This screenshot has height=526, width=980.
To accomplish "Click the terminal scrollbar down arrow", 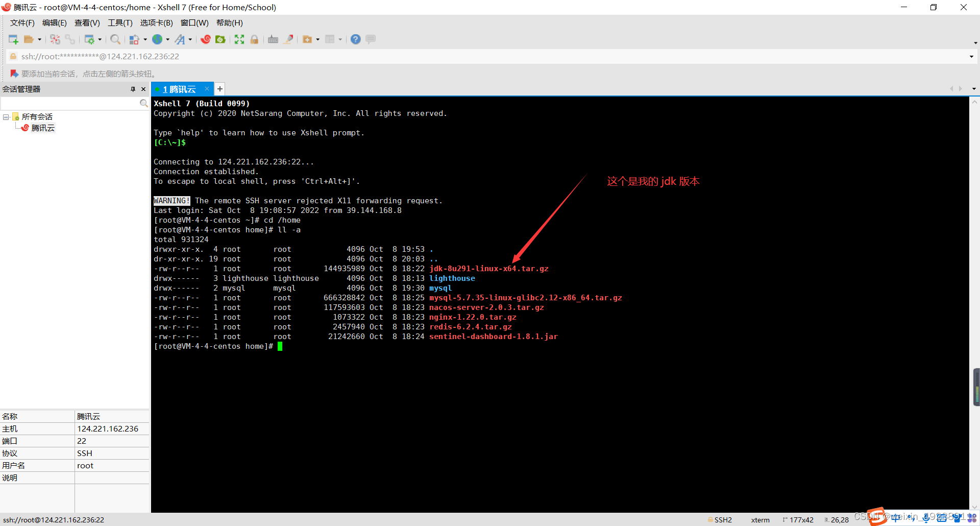I will 974,507.
